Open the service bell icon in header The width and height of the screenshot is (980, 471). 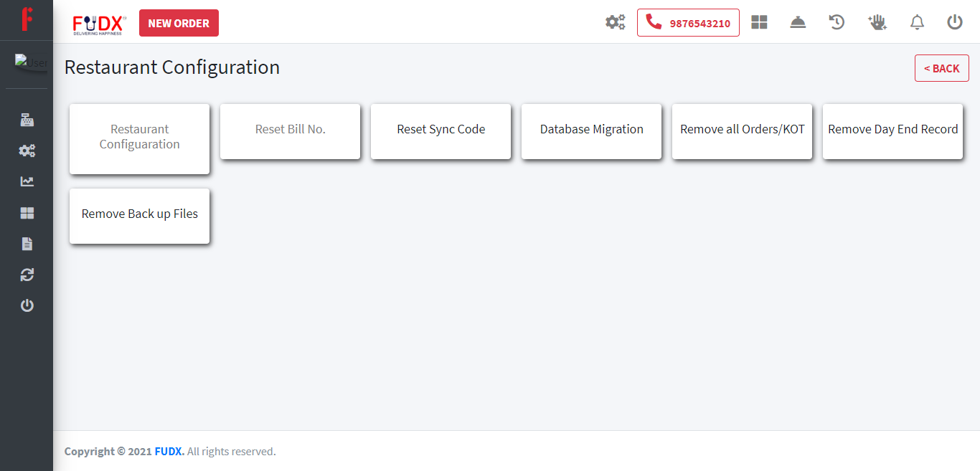(798, 22)
